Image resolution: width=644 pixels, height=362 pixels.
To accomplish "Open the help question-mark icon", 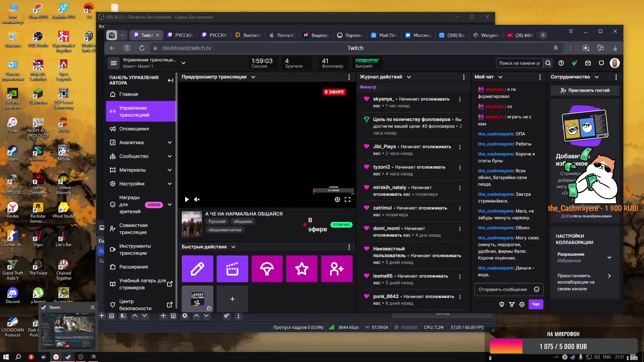I will coord(561,63).
